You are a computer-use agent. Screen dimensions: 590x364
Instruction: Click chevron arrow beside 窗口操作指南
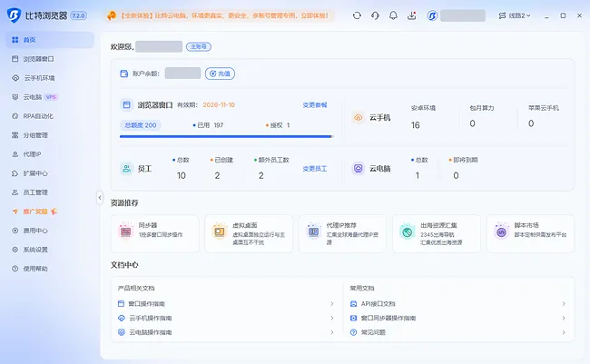[x=332, y=304]
